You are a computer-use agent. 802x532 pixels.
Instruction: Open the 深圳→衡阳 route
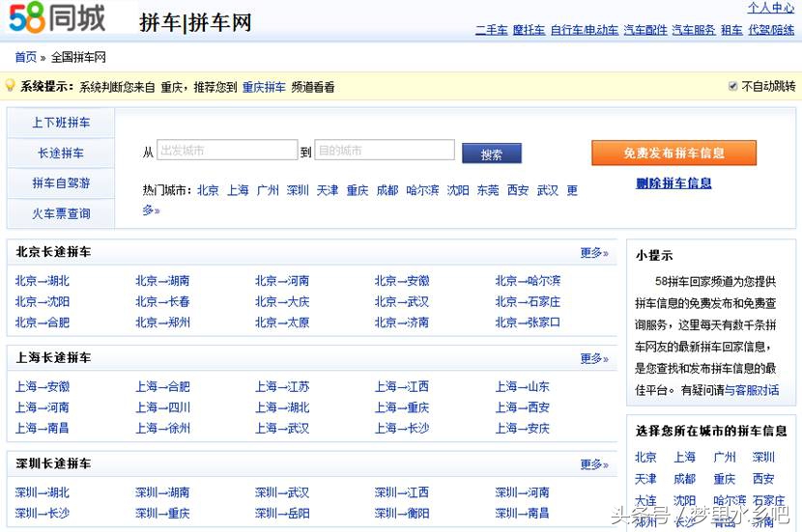[402, 513]
